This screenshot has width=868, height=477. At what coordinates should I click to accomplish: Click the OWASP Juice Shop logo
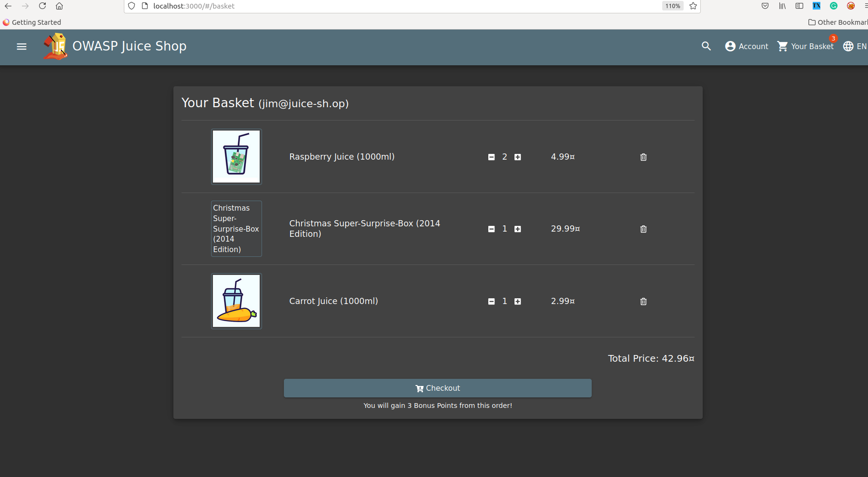point(55,46)
